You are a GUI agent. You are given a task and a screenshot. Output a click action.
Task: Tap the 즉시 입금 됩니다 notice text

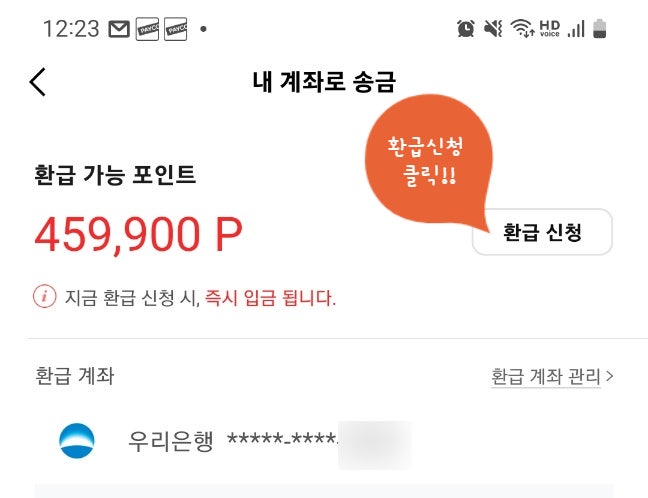coord(271,298)
